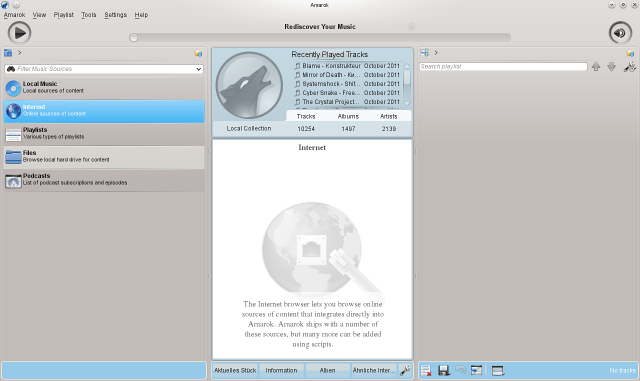Click the Amarok wolf logo
This screenshot has height=381, width=640.
(249, 85)
